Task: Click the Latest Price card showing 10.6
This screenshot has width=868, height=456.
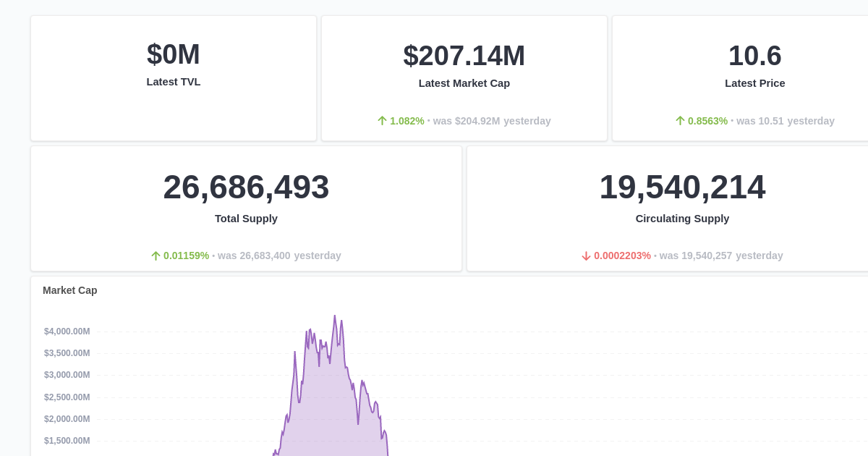Action: click(x=754, y=77)
